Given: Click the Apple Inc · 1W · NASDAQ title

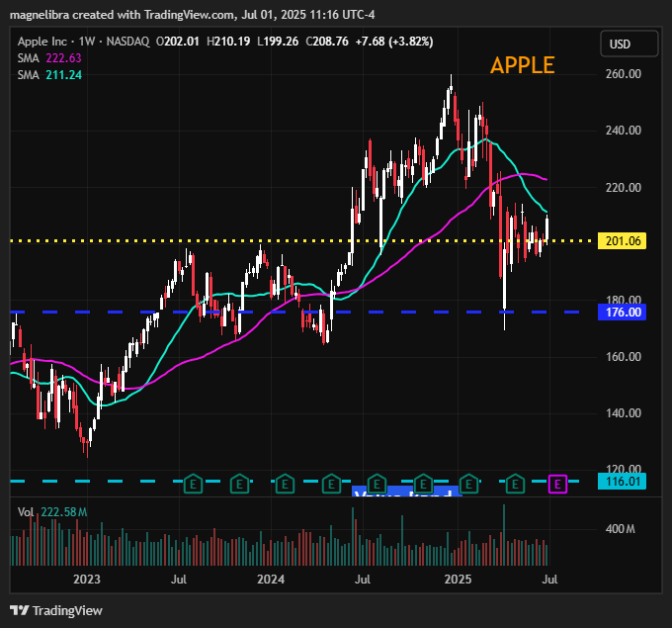Looking at the screenshot, I should pos(84,42).
